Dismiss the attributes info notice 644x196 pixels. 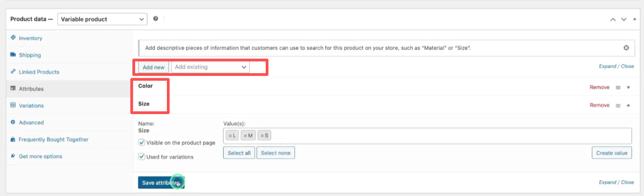pos(626,48)
